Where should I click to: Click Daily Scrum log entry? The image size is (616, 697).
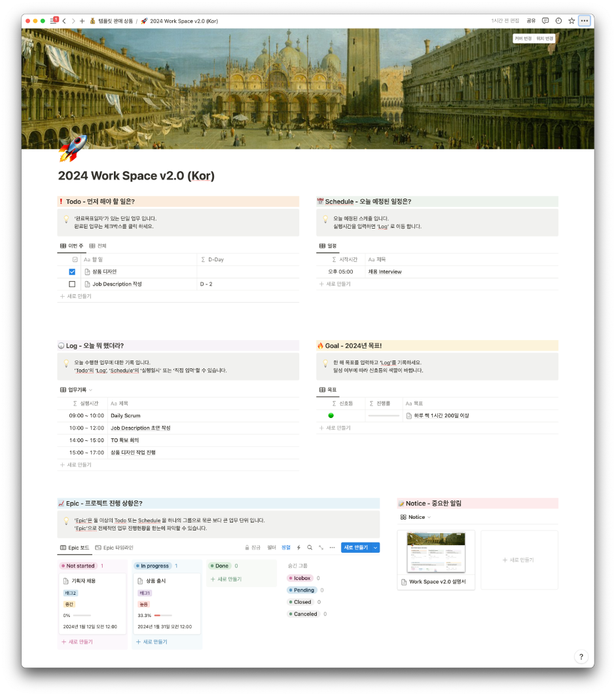coord(126,416)
